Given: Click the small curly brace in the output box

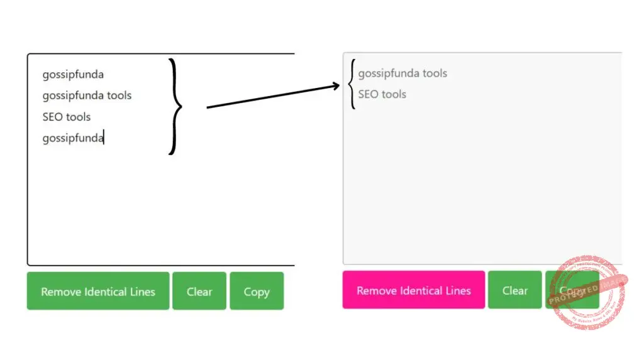Looking at the screenshot, I should pyautogui.click(x=353, y=84).
